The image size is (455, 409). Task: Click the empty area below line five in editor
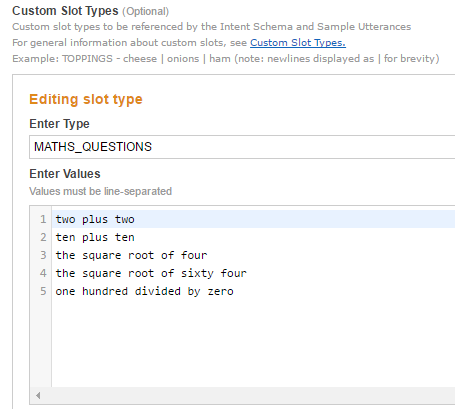(x=253, y=343)
